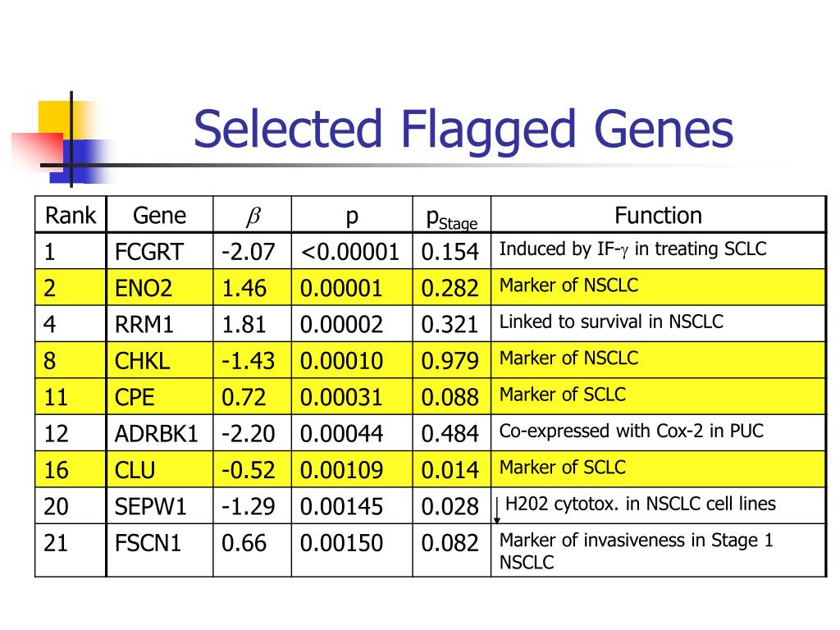Screen dimensions: 840x630
Task: Select the highlighted CHKL gene cell
Action: (160, 361)
